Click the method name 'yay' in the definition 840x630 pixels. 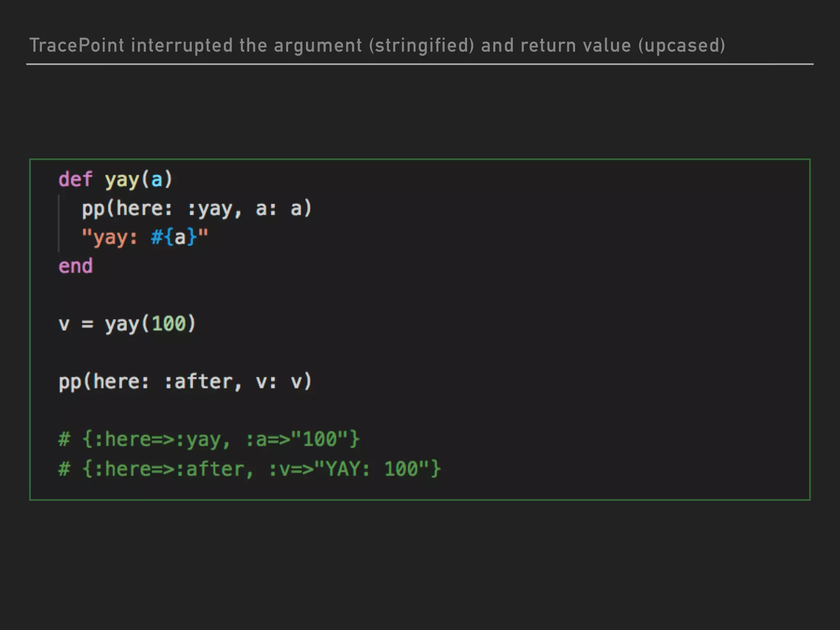pyautogui.click(x=122, y=180)
